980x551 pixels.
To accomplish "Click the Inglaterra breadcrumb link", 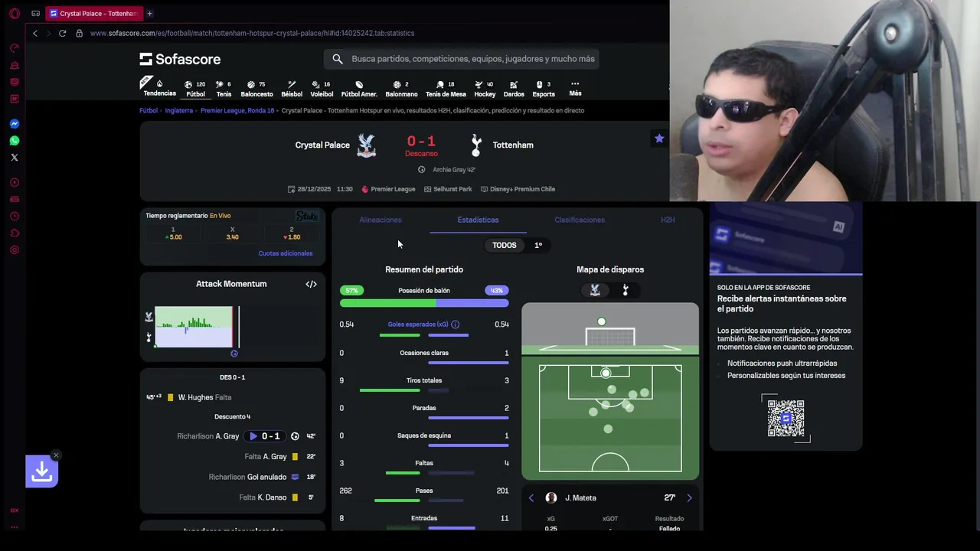I will point(179,110).
